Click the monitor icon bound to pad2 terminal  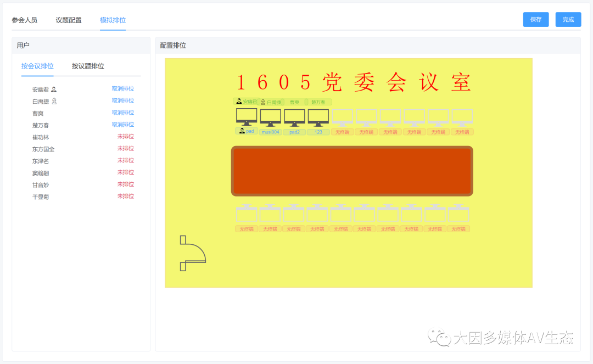294,116
